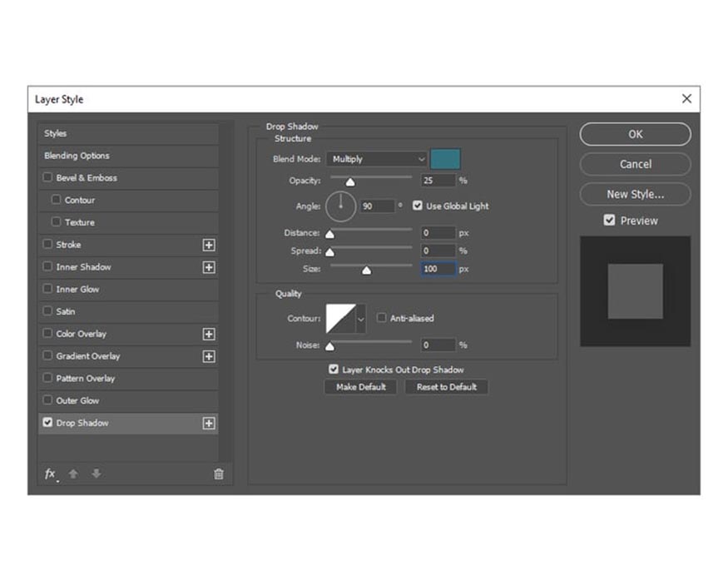Select the Drop Shadow label in effects list
The height and width of the screenshot is (581, 728).
point(82,423)
